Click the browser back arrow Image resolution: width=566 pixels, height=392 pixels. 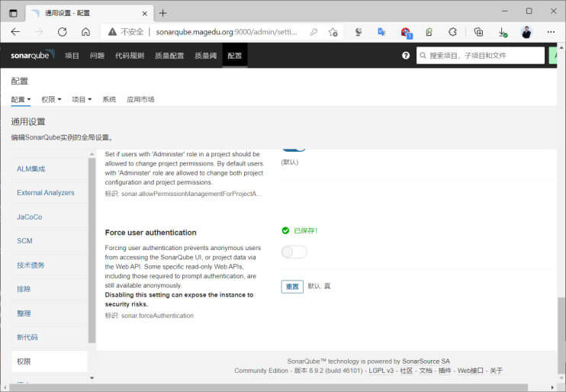15,32
